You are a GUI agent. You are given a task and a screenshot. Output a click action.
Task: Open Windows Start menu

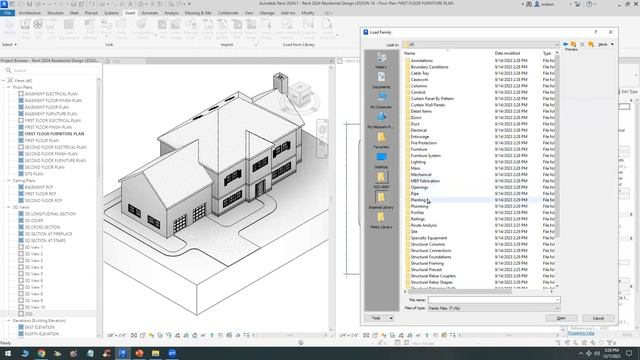[x=8, y=353]
